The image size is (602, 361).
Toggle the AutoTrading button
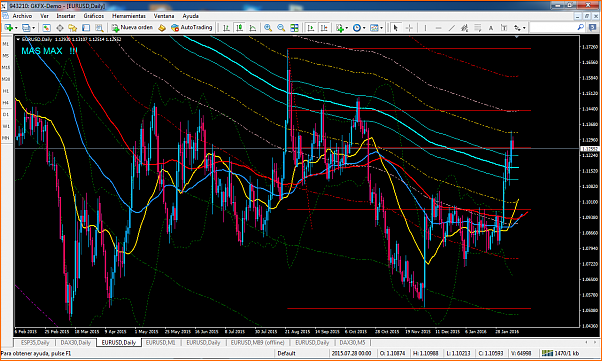192,28
